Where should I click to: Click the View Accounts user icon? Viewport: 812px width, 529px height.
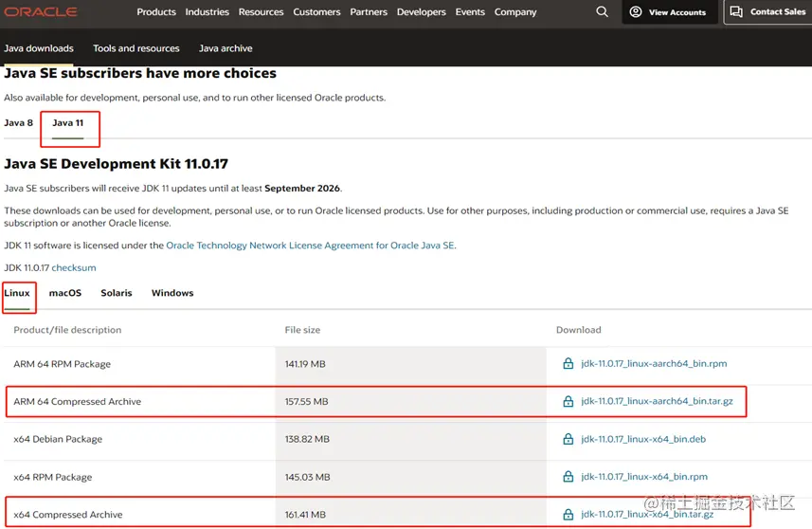[x=636, y=12]
